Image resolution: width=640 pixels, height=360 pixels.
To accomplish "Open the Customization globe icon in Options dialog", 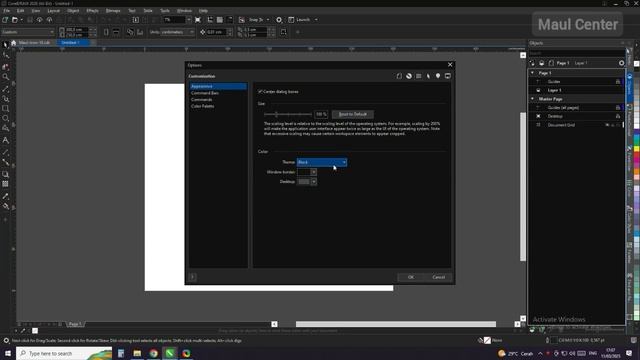I will [409, 76].
